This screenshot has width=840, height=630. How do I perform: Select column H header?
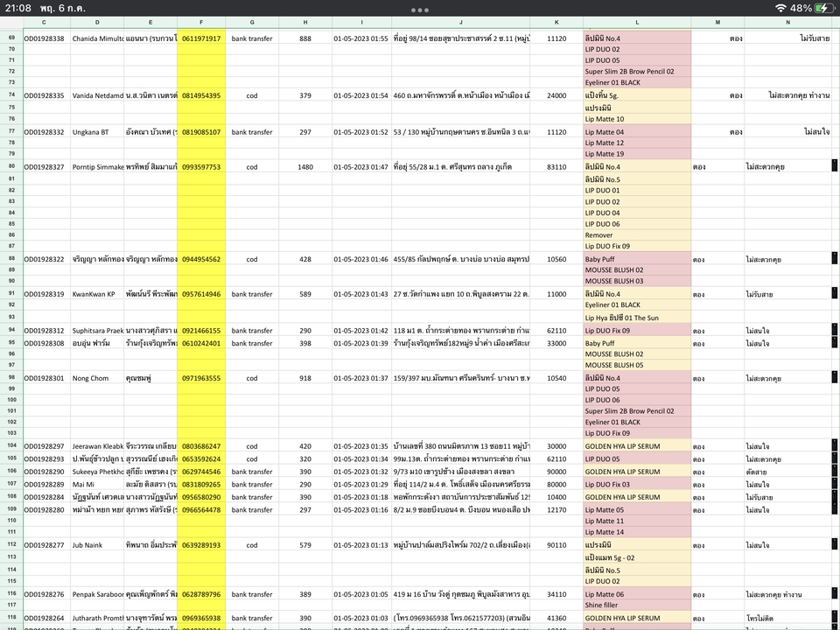tap(305, 23)
